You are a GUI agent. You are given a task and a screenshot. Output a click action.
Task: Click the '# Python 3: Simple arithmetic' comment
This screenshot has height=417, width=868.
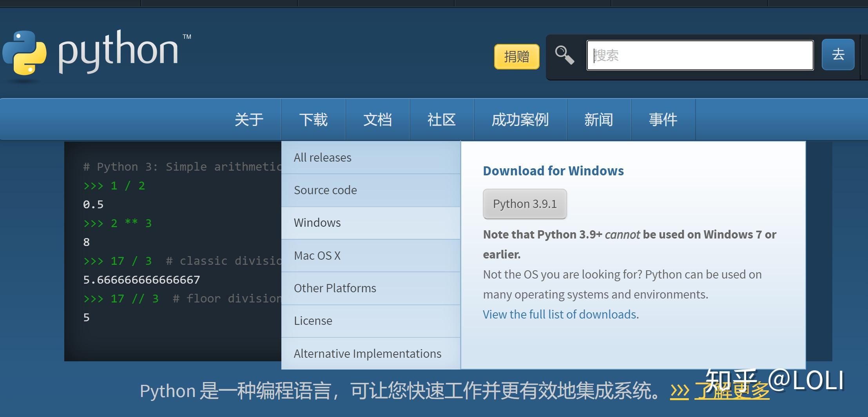(x=182, y=167)
